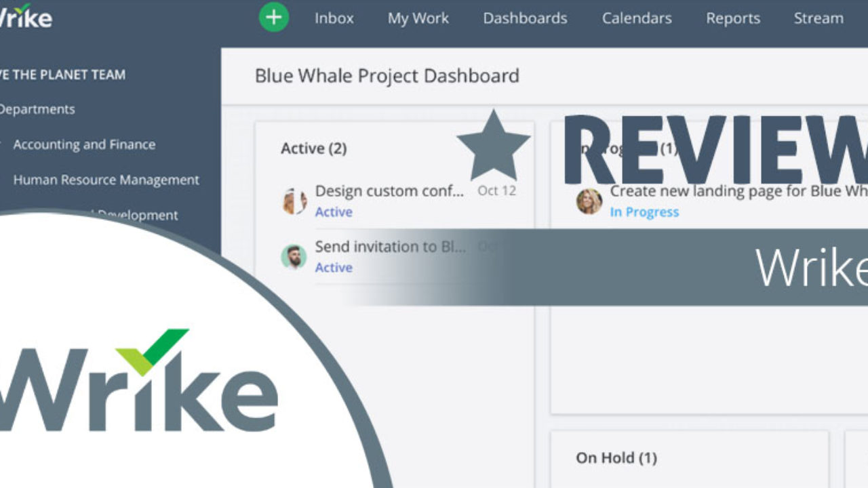Image resolution: width=868 pixels, height=488 pixels.
Task: Open the Reports section
Action: click(732, 18)
